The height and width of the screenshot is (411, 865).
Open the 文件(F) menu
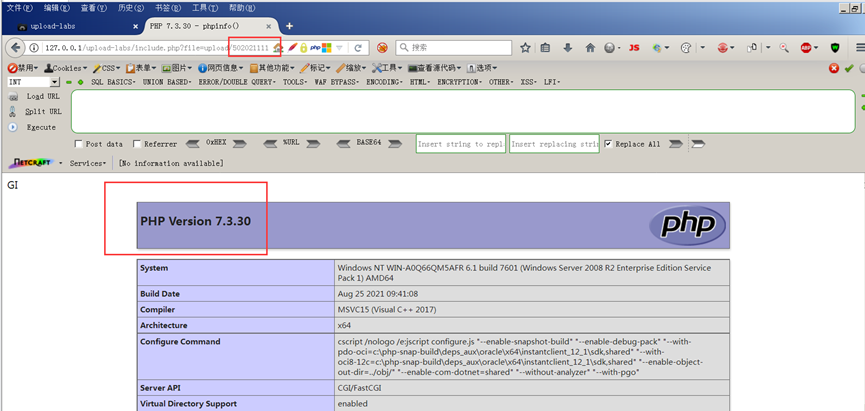19,8
